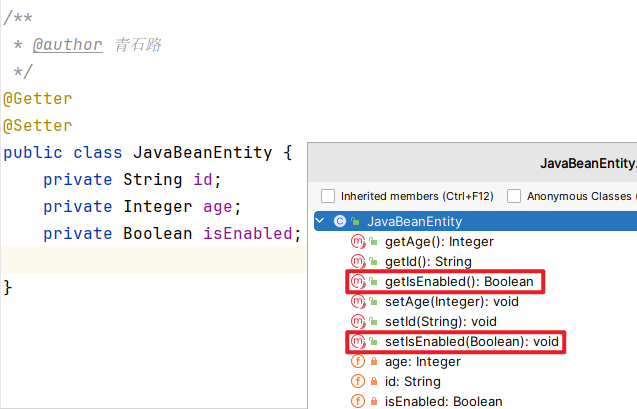Click the JavaBeanEntity class icon in tree

[340, 221]
